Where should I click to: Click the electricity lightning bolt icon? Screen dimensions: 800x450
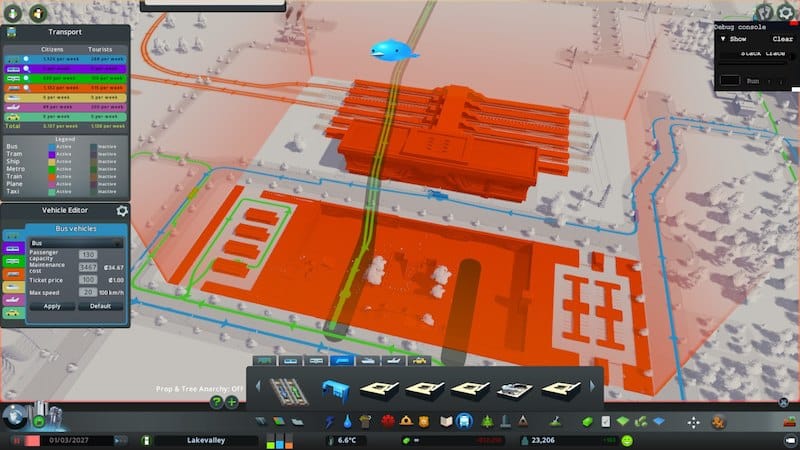click(329, 422)
